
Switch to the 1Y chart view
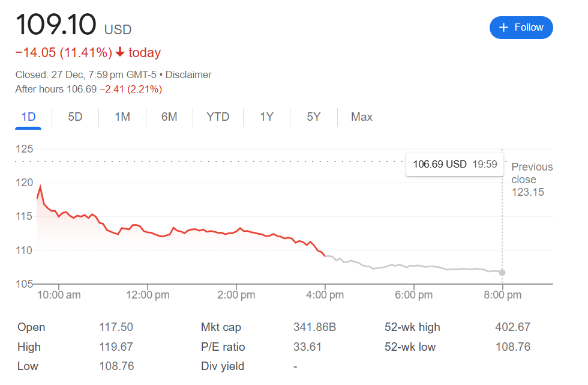[266, 117]
